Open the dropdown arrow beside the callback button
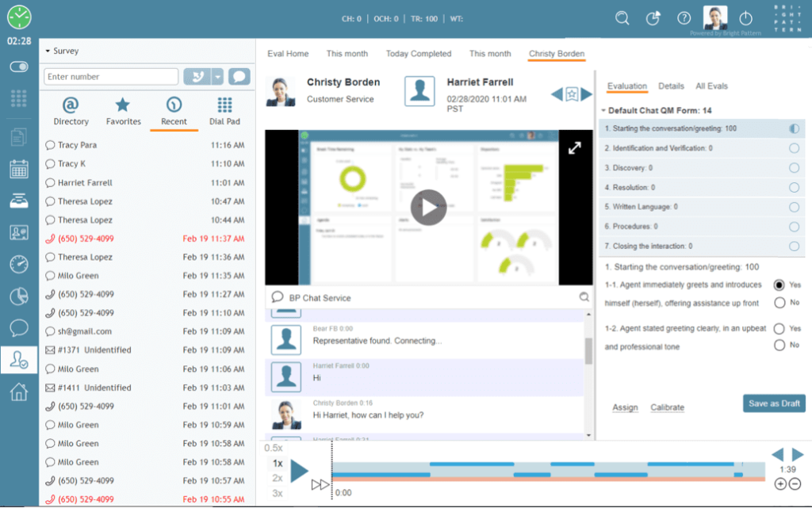 pos(216,76)
